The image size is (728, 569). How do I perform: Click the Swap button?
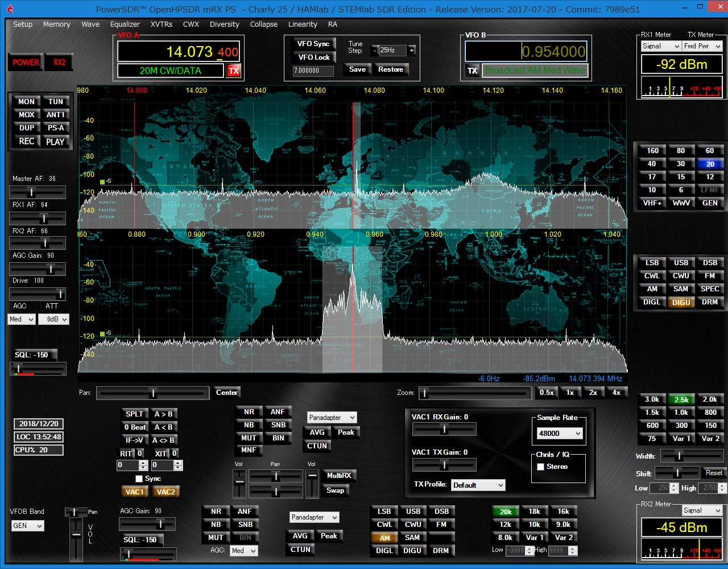[335, 490]
